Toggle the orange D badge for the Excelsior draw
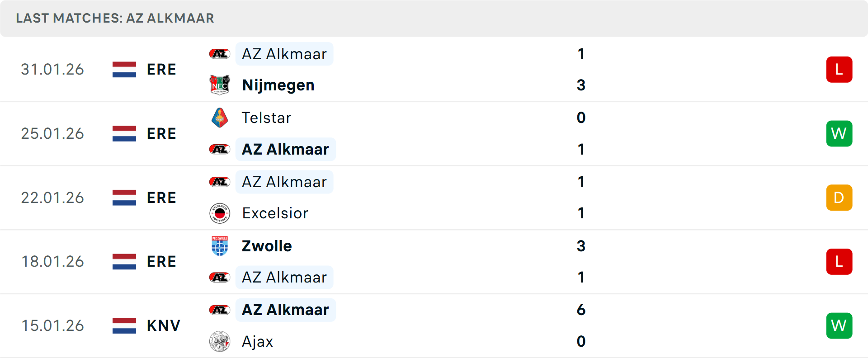868x358 pixels. (x=839, y=198)
